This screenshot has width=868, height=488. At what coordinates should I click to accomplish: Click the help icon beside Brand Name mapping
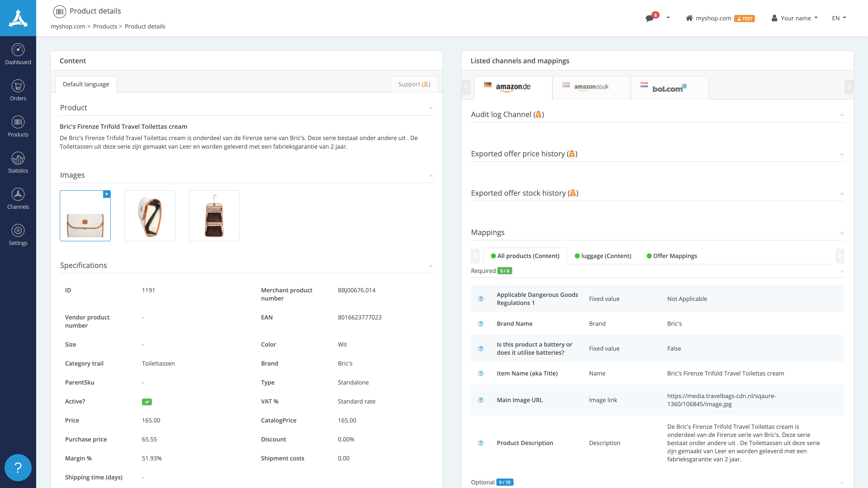pyautogui.click(x=481, y=324)
